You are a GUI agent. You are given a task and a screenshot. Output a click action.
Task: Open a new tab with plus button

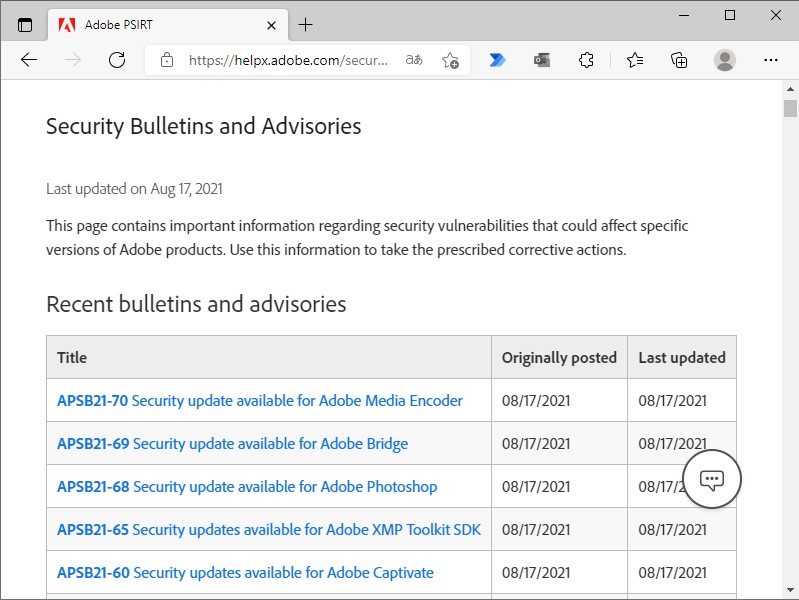pos(305,24)
